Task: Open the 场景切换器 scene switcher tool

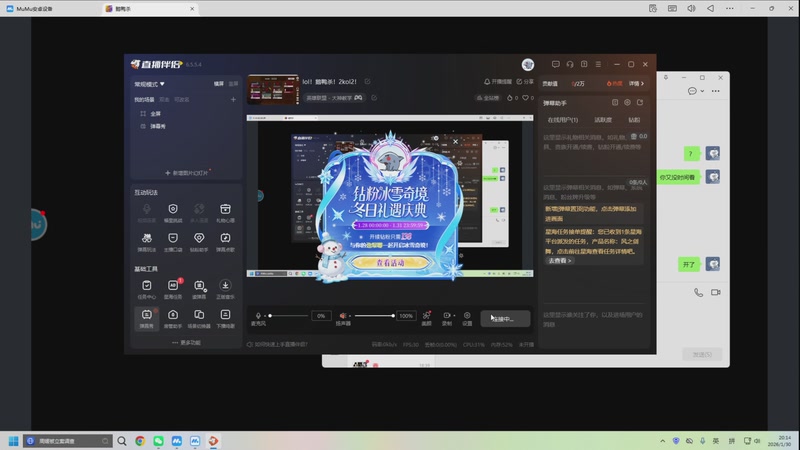Action: tap(199, 318)
